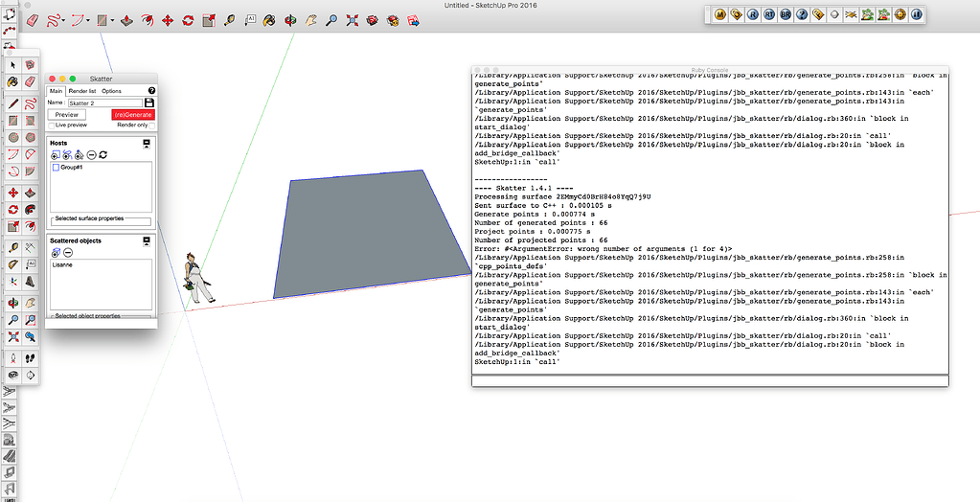The image size is (980, 502).
Task: Switch to the Main tab in Skatter
Action: pos(56,91)
